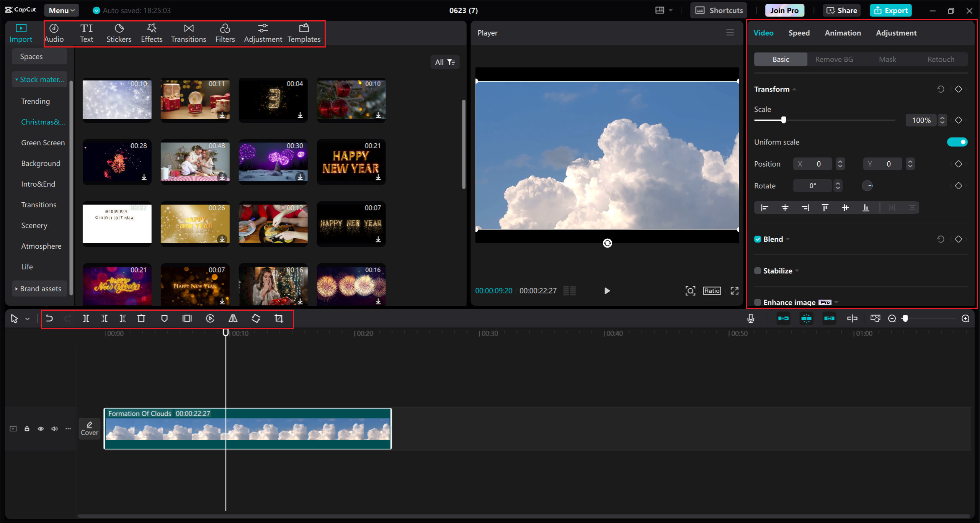Select the Remove BG tab

pyautogui.click(x=834, y=59)
